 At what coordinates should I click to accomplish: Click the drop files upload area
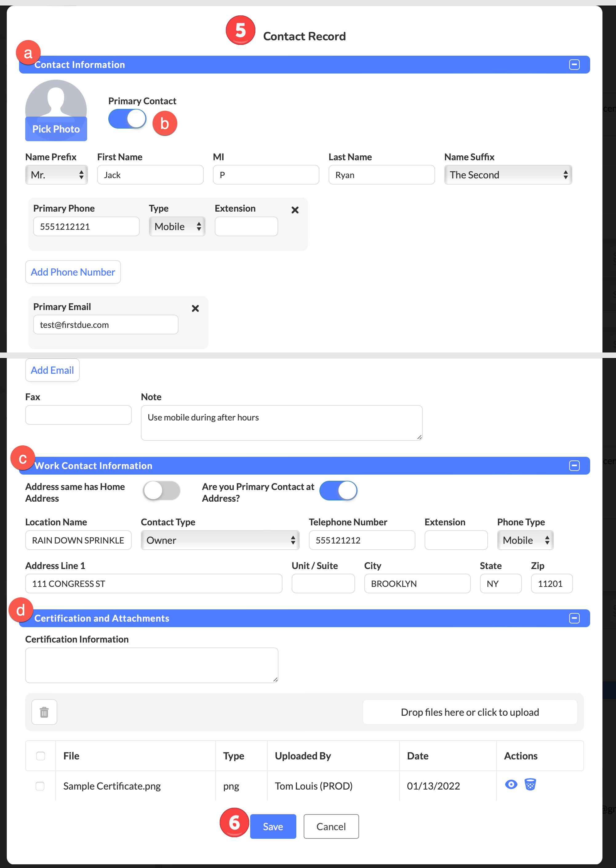[x=470, y=712]
